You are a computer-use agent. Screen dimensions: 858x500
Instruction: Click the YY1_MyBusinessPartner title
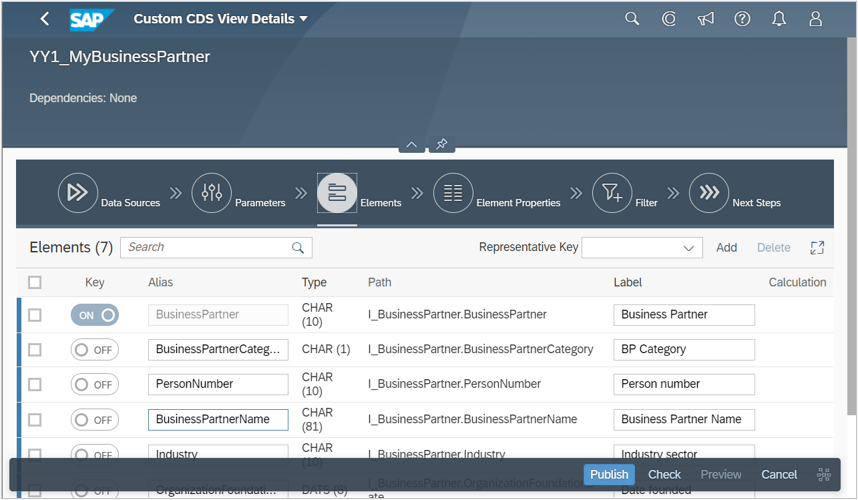tap(120, 57)
